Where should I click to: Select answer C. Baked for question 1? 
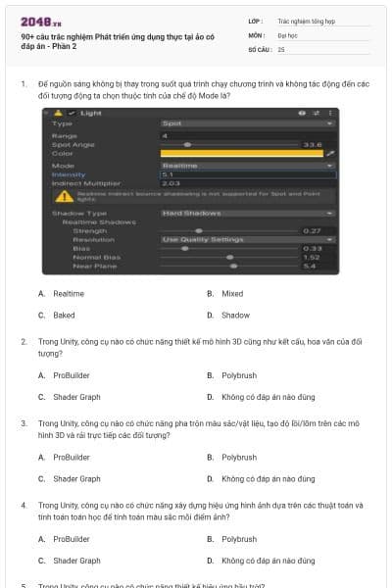[x=57, y=315]
